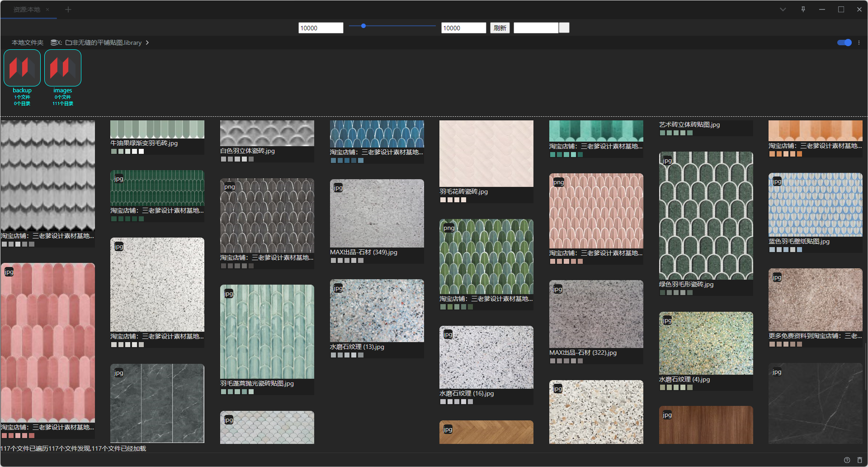The width and height of the screenshot is (868, 467).
Task: Pin the window with the pin icon
Action: [803, 10]
